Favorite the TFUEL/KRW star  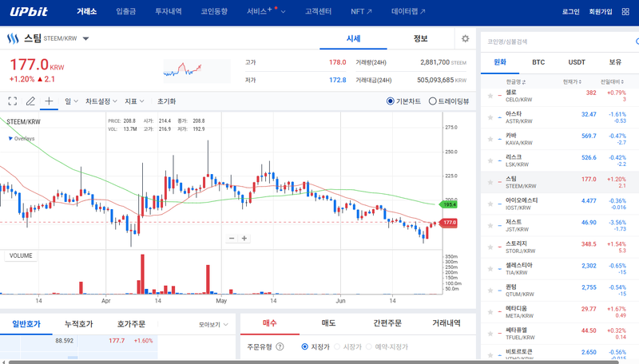[490, 333]
